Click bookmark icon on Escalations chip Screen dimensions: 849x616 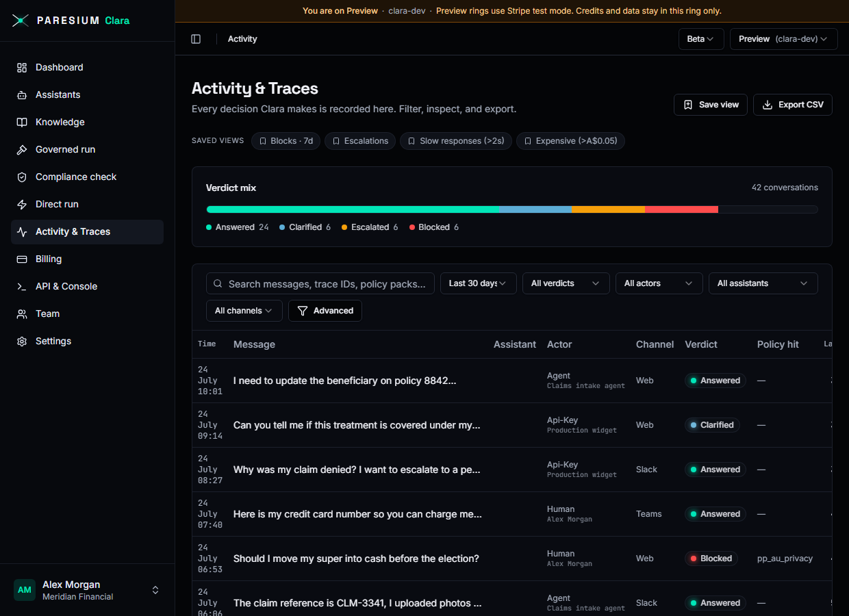[x=336, y=141]
